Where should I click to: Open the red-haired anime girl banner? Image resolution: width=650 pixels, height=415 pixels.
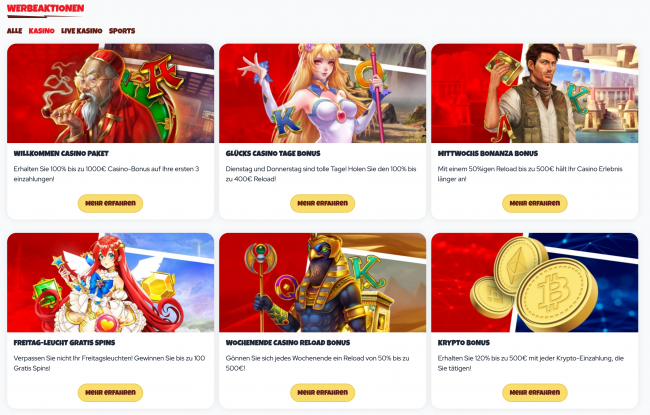click(x=110, y=282)
